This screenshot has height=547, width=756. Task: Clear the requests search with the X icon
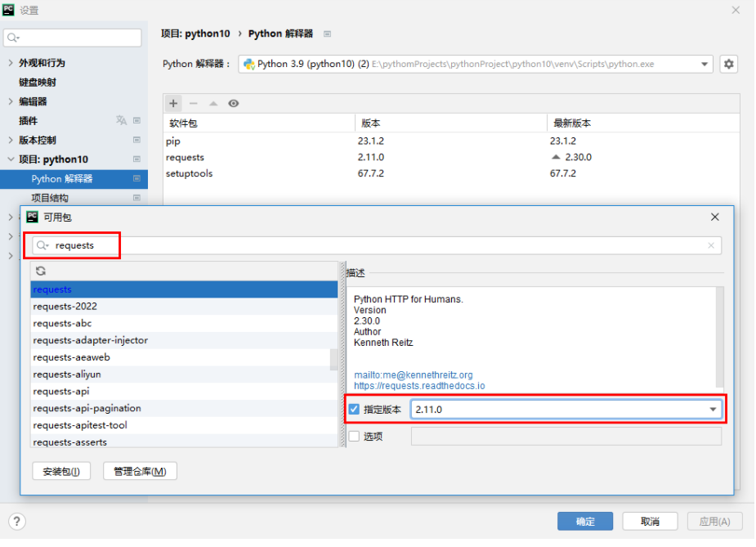click(x=711, y=245)
